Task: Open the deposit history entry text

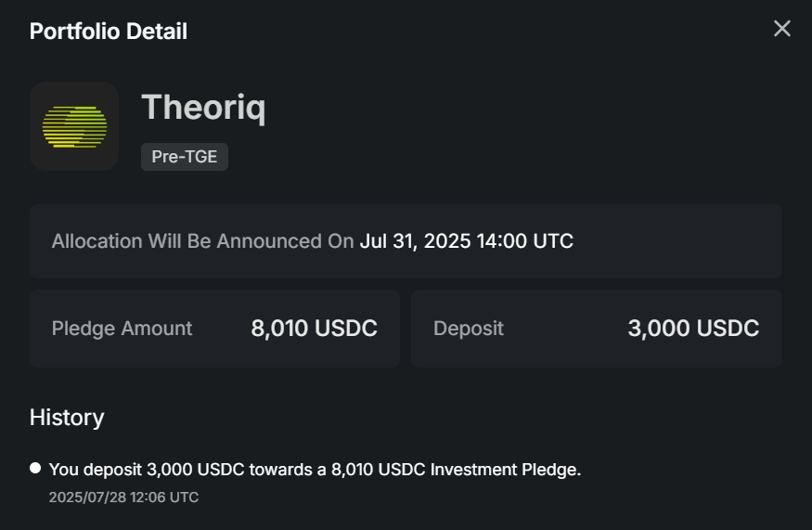Action: [x=315, y=470]
